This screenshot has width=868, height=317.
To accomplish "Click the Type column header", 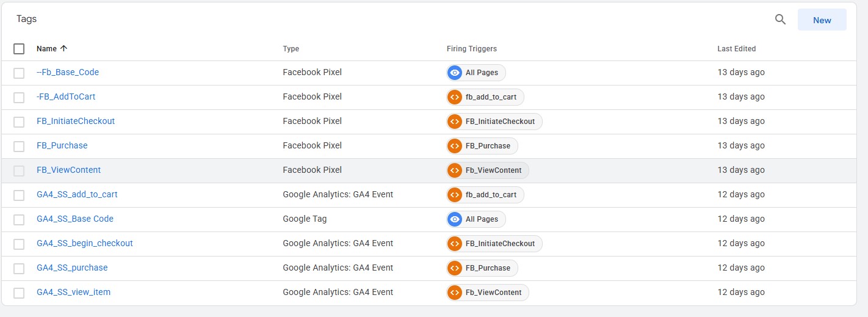I will [291, 49].
